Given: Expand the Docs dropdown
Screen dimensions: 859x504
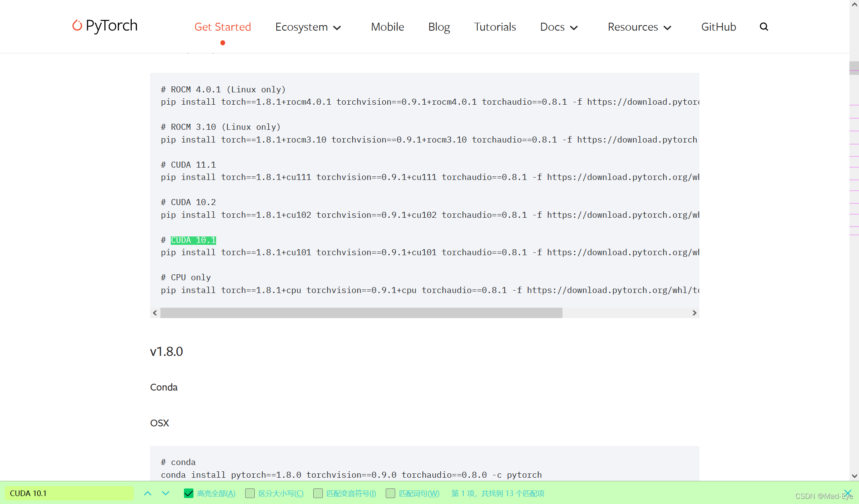Looking at the screenshot, I should [x=559, y=27].
